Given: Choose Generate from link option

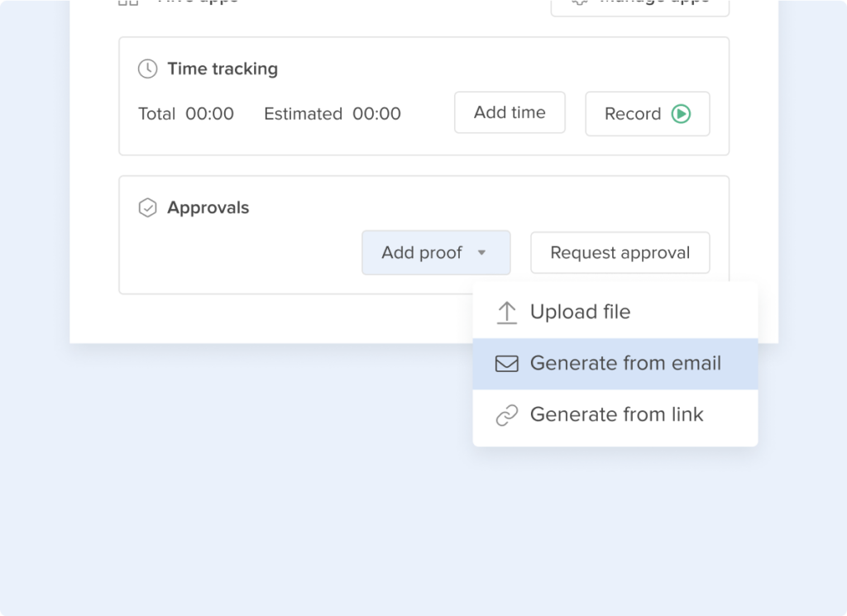Looking at the screenshot, I should coord(615,415).
